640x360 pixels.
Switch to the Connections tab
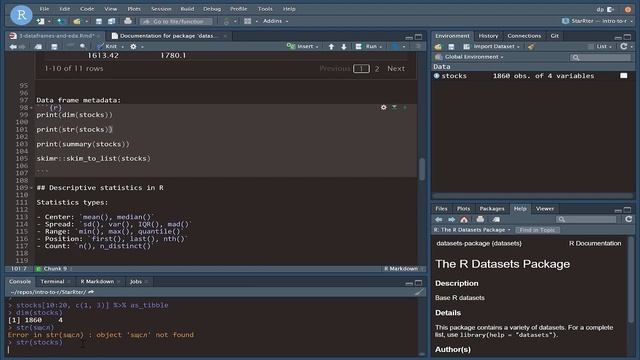coord(524,36)
